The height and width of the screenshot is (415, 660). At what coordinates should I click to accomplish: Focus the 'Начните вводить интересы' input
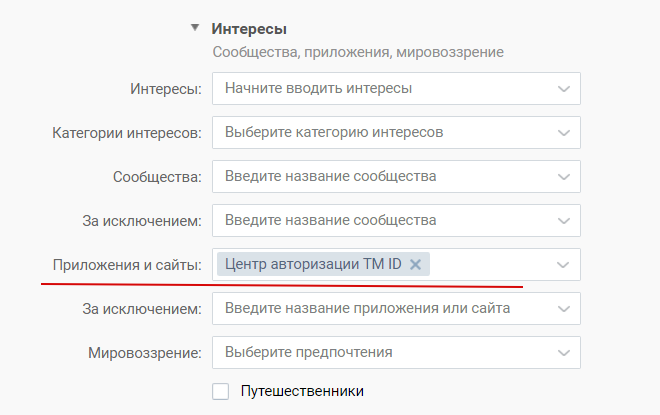[380, 88]
